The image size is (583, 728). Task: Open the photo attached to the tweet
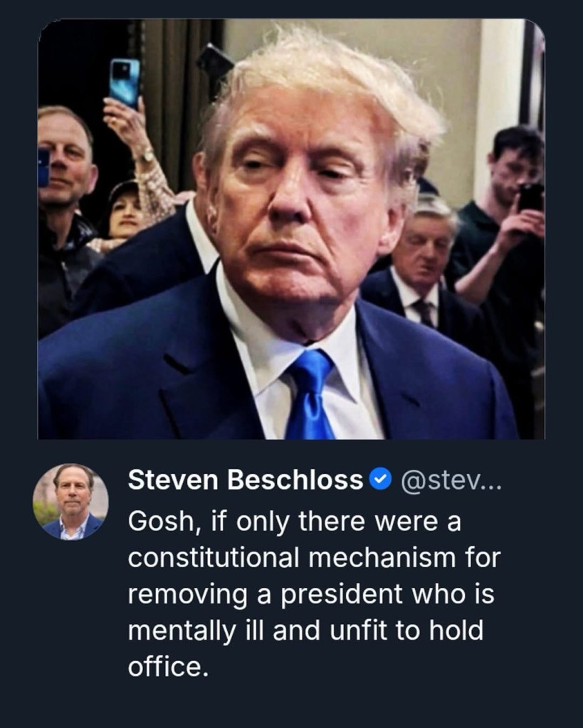291,229
